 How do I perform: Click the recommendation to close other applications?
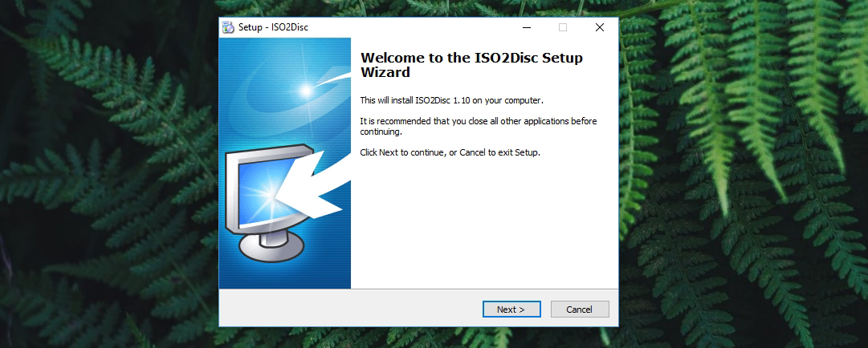pyautogui.click(x=479, y=127)
